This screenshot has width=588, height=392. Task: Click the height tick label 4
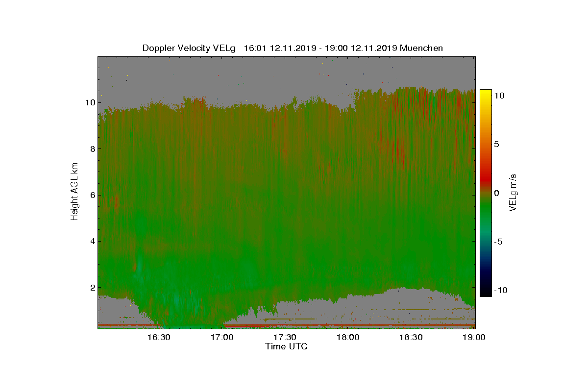92,241
